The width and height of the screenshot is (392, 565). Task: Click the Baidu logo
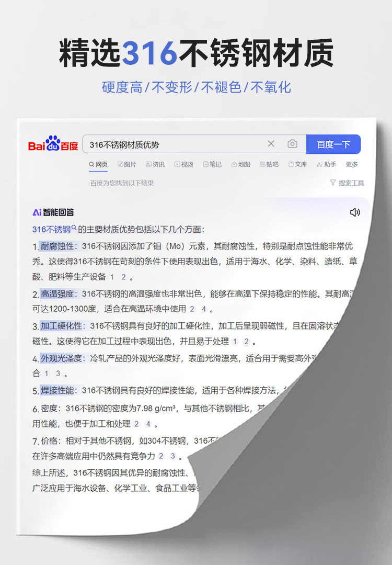coord(53,144)
